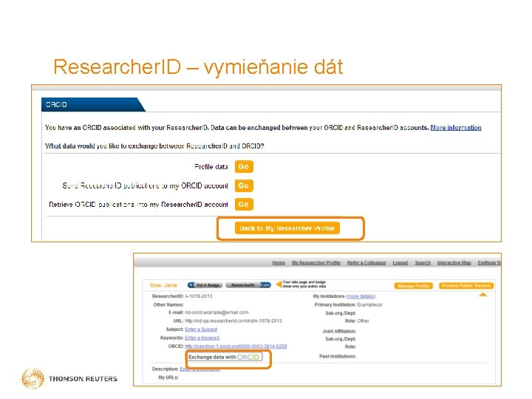Select the name Doe, Jane
This screenshot has width=532, height=399.
click(163, 285)
